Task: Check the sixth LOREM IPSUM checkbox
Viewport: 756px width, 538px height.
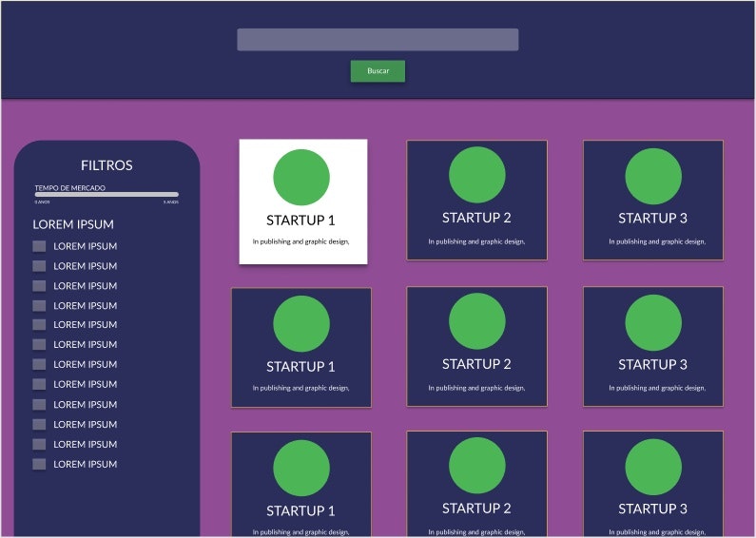Action: tap(39, 344)
